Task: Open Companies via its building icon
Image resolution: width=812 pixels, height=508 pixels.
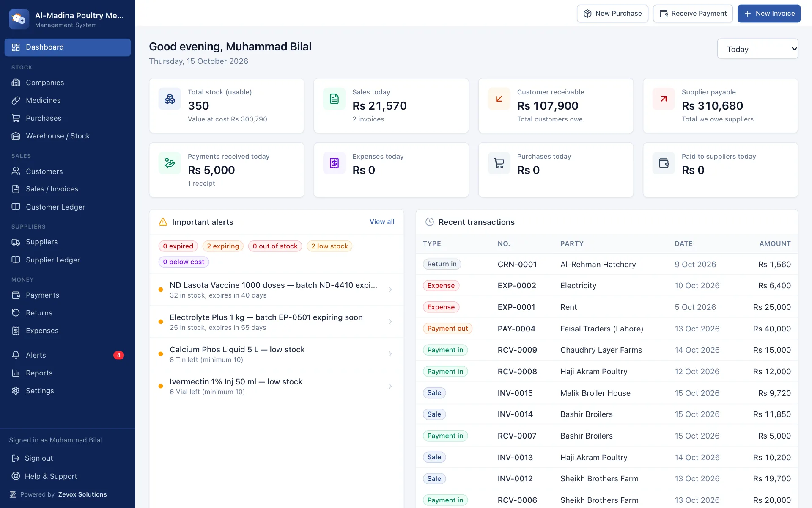Action: [16, 83]
